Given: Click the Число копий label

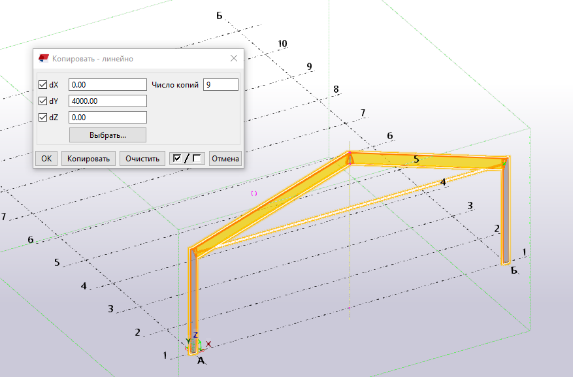Looking at the screenshot, I should click(175, 85).
